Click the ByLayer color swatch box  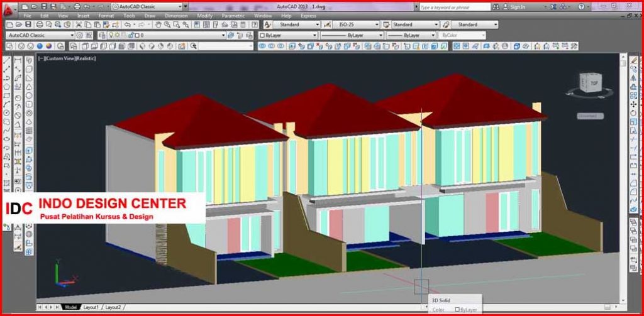coord(262,36)
